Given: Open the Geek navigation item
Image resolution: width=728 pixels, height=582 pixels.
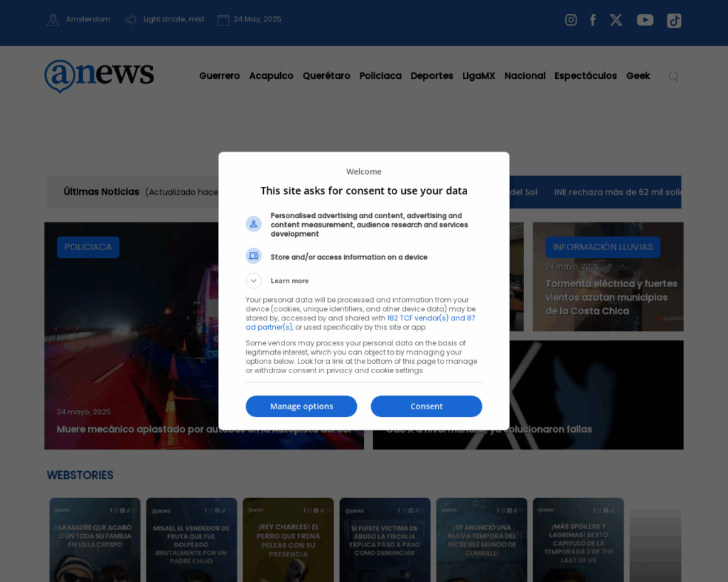Looking at the screenshot, I should (x=638, y=76).
